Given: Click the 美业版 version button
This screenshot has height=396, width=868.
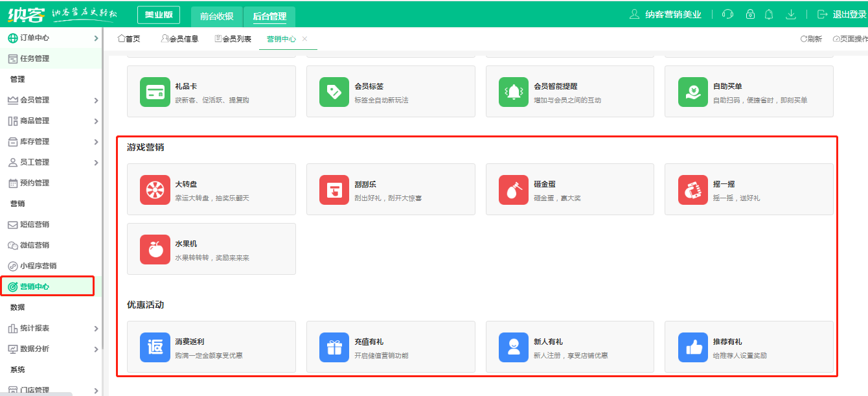Looking at the screenshot, I should click(x=159, y=15).
